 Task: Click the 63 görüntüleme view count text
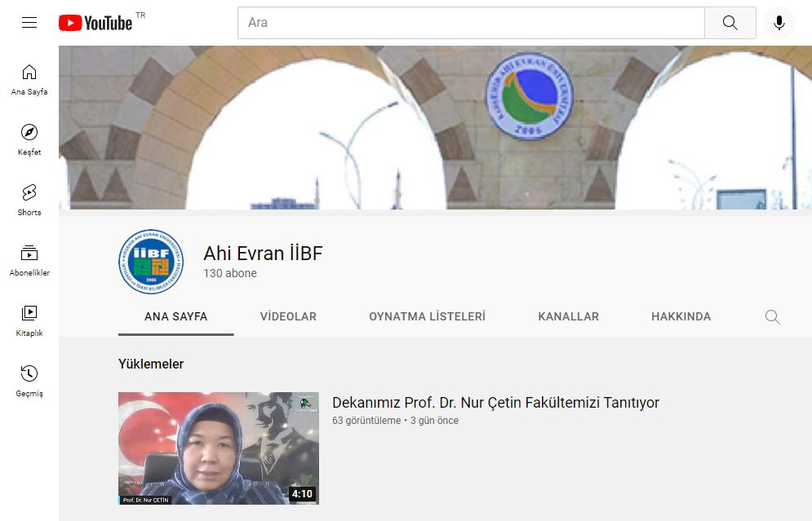[366, 421]
